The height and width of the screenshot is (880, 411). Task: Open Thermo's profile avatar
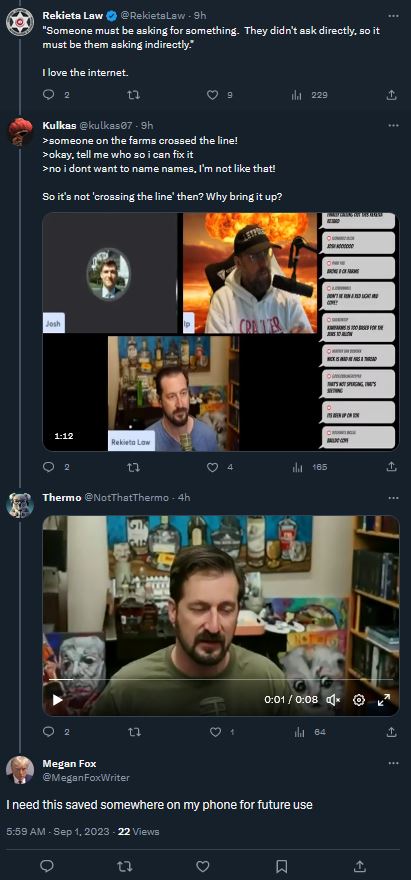tap(20, 505)
